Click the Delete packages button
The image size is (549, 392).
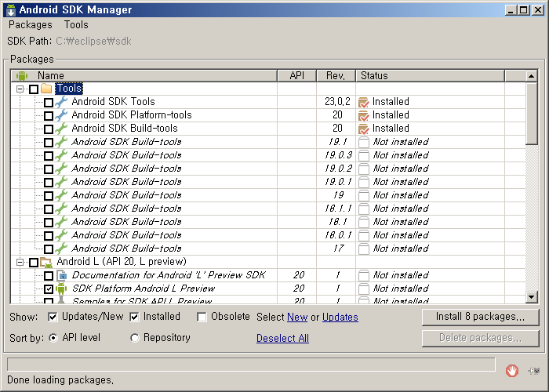(x=480, y=338)
